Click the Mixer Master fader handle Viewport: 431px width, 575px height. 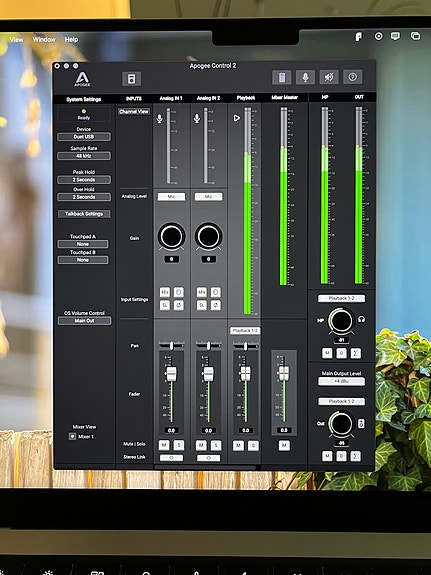click(284, 373)
